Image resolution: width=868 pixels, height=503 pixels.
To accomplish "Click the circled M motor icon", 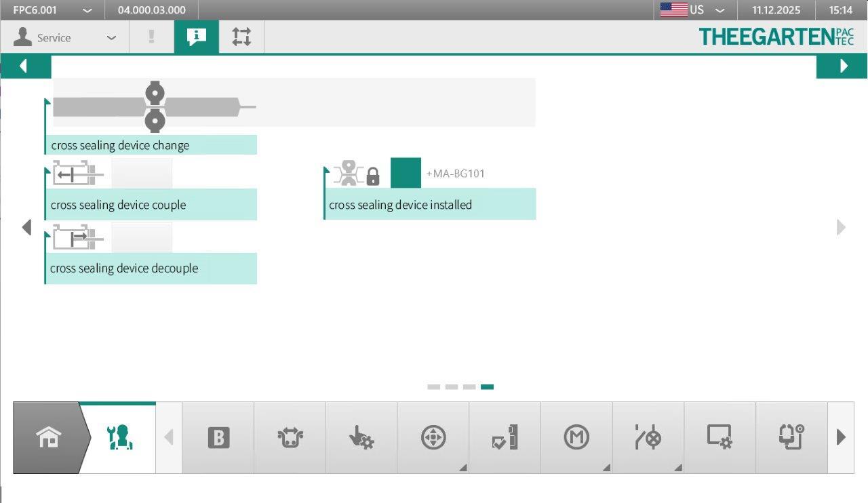I will click(x=576, y=438).
